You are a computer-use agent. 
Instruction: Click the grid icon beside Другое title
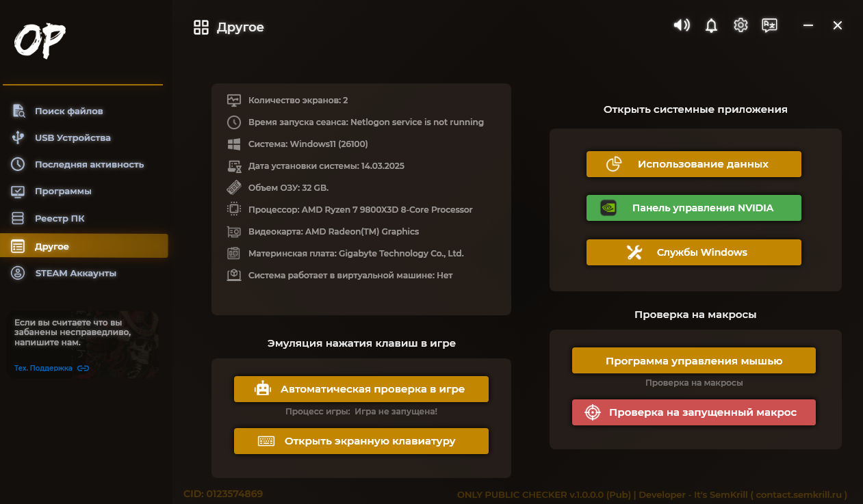click(x=201, y=27)
